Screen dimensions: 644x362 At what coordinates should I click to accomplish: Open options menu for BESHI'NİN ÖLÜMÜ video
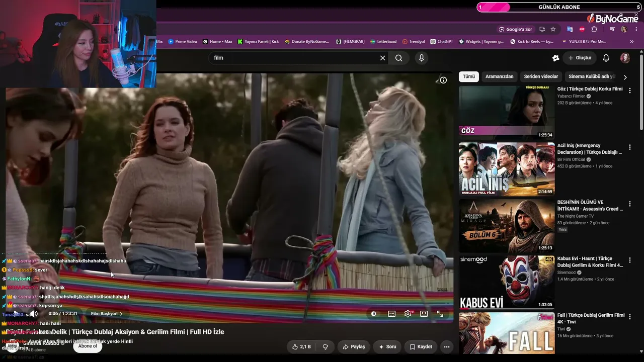click(x=629, y=204)
